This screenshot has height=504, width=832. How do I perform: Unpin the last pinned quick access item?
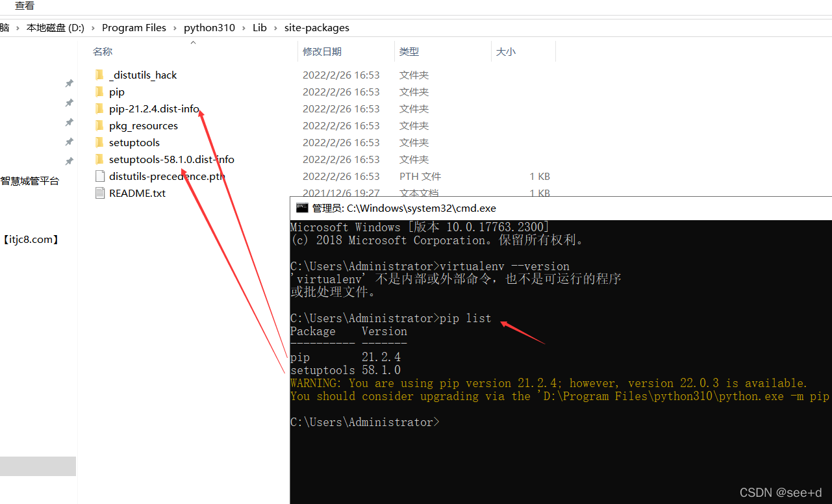point(69,161)
